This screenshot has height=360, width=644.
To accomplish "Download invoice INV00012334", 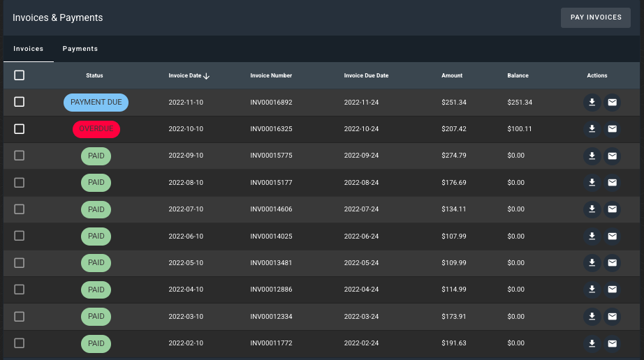I will (x=592, y=317).
